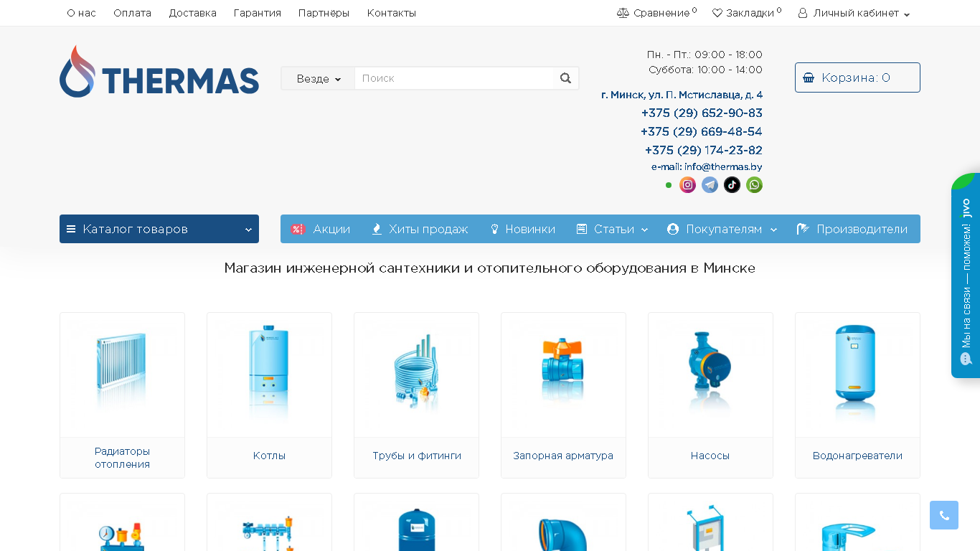Click the phone callback floating button
980x551 pixels.
(944, 515)
